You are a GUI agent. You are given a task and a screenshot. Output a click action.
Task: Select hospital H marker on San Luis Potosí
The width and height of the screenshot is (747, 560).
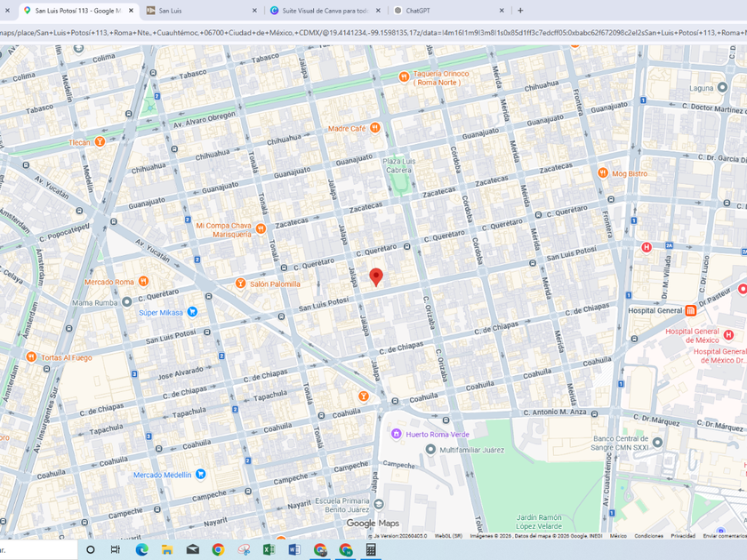click(647, 247)
